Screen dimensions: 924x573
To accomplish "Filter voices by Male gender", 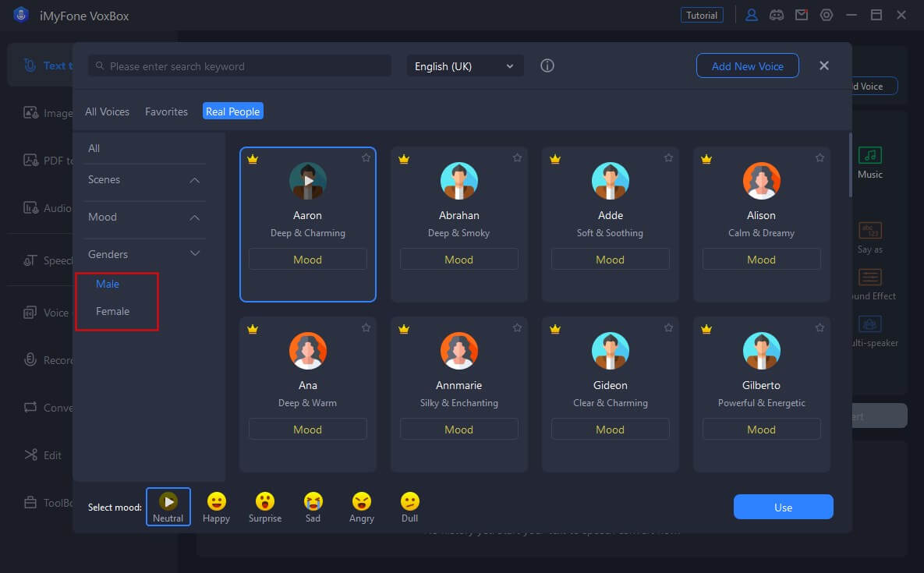I will click(x=108, y=284).
